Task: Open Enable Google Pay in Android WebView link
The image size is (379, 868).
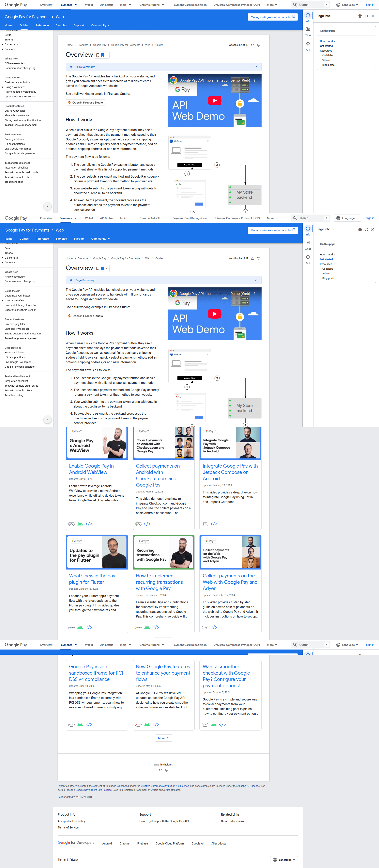Action: point(91,469)
